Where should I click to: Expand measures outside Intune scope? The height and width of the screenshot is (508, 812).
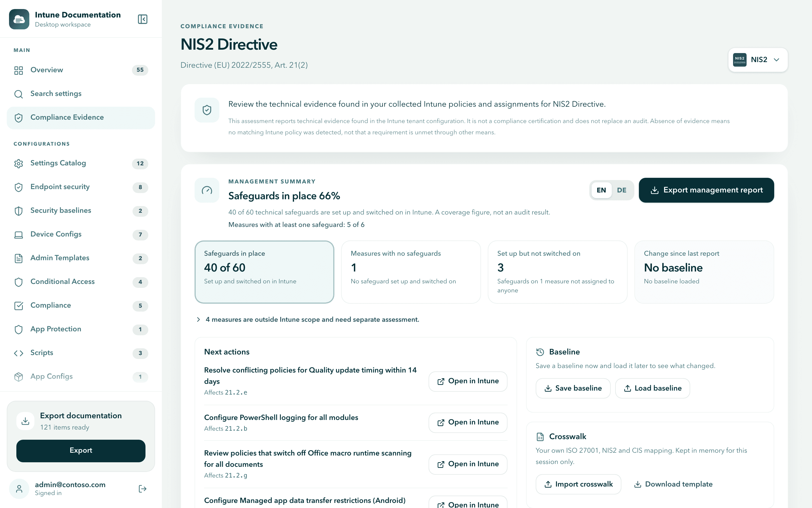[308, 319]
